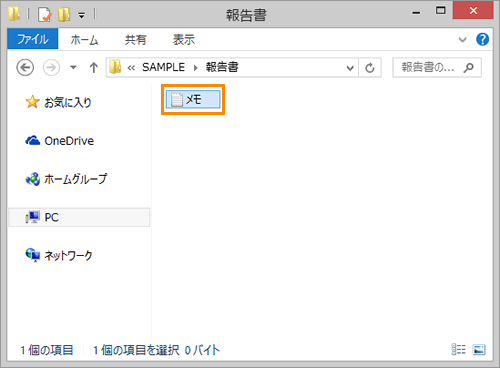Click the SAMPLE breadcrumb in address bar
Viewport: 500px width, 368px height.
tap(163, 67)
